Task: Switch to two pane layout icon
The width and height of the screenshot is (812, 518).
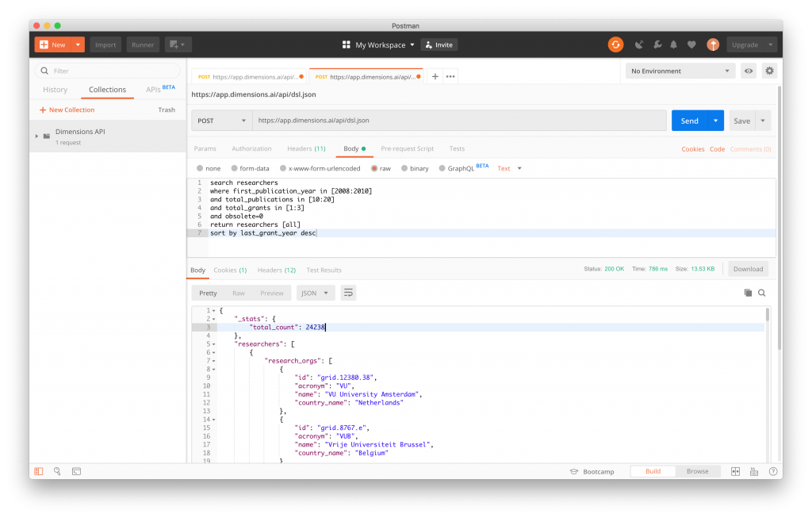Action: 735,471
